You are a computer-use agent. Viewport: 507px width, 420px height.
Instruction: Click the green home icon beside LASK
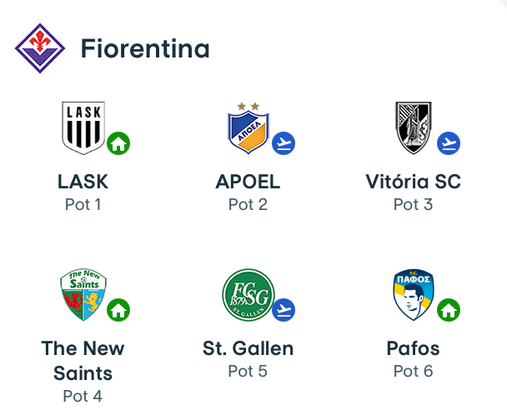pos(118,143)
